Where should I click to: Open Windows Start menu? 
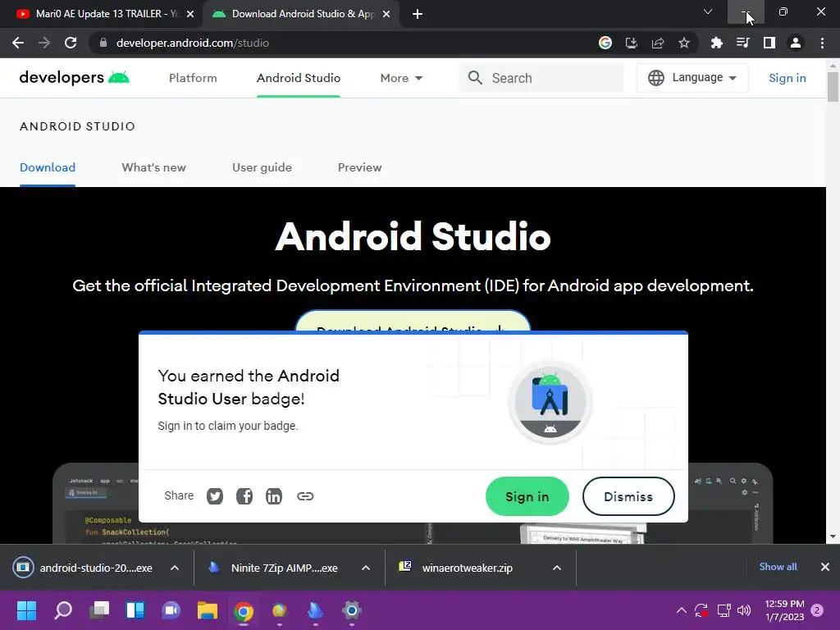coord(26,610)
